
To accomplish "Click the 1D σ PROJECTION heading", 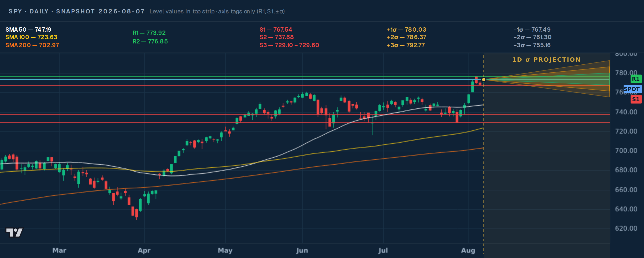I will click(546, 60).
